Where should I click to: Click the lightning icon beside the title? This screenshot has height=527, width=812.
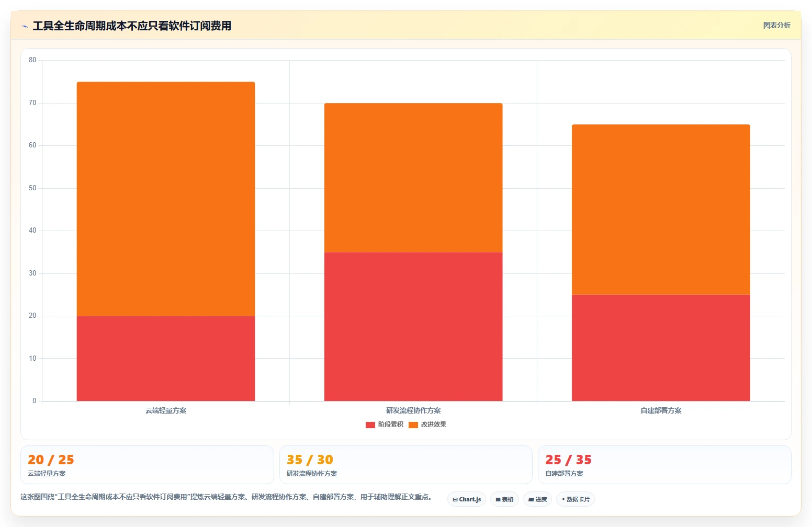click(25, 26)
